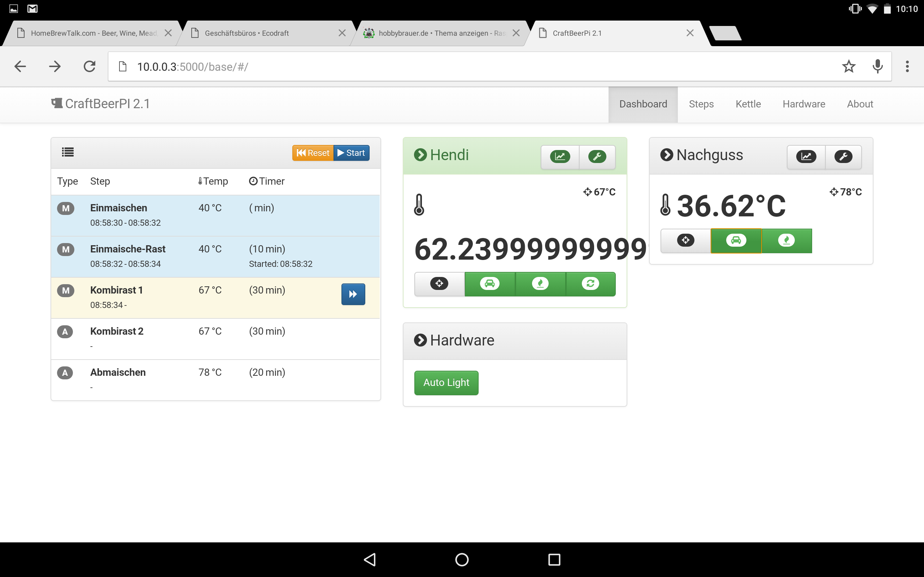Toggle Hendi automatic mode car button
This screenshot has width=924, height=577.
coord(489,283)
